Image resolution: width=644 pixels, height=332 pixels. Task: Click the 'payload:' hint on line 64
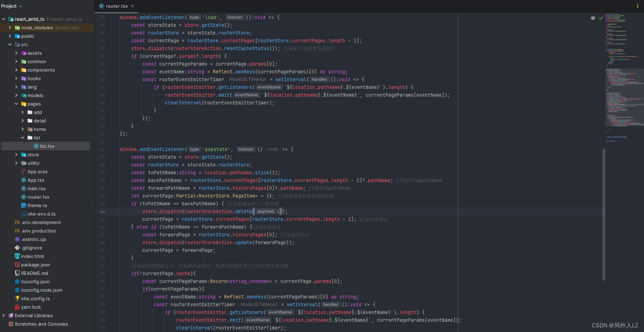(266, 211)
